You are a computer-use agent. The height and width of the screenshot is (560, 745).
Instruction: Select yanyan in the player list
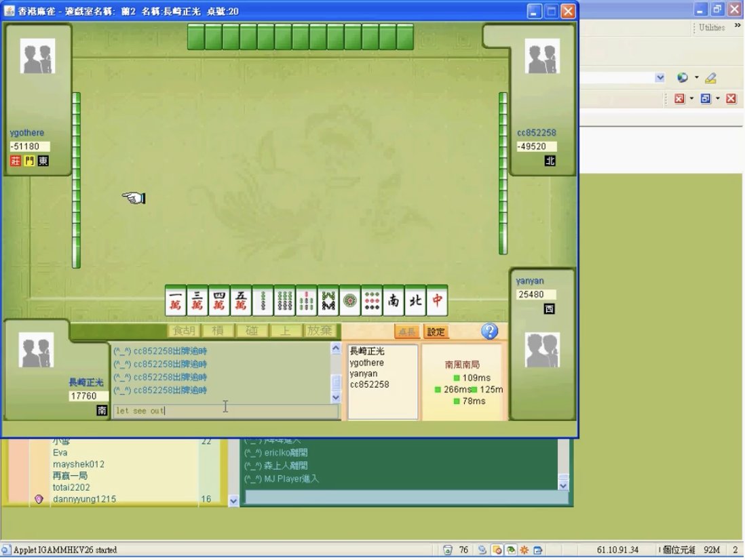(x=364, y=374)
